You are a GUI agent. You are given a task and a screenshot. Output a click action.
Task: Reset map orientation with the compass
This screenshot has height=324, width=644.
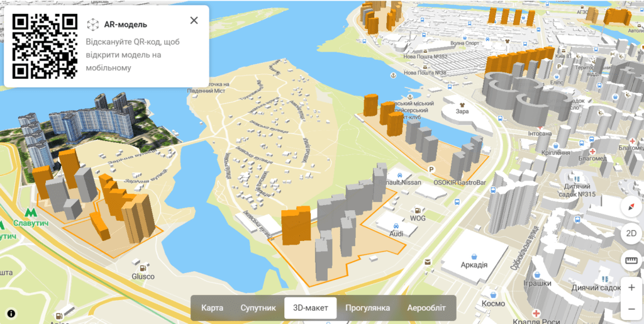pyautogui.click(x=631, y=207)
